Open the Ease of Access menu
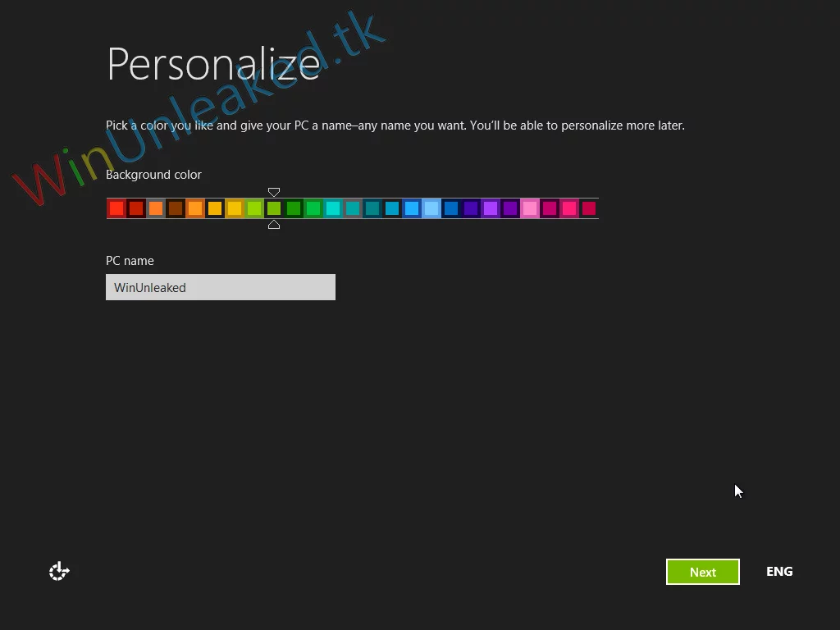840x630 pixels. (58, 571)
